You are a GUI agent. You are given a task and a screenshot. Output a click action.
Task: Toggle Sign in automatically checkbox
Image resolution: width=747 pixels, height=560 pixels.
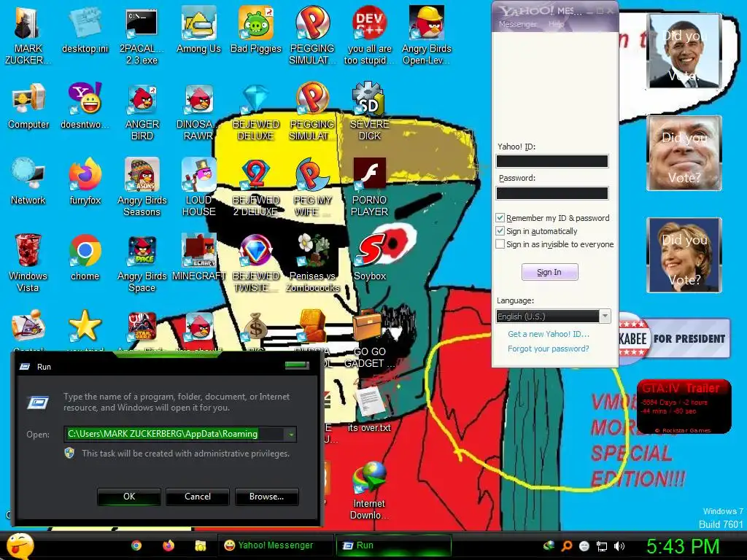[500, 231]
